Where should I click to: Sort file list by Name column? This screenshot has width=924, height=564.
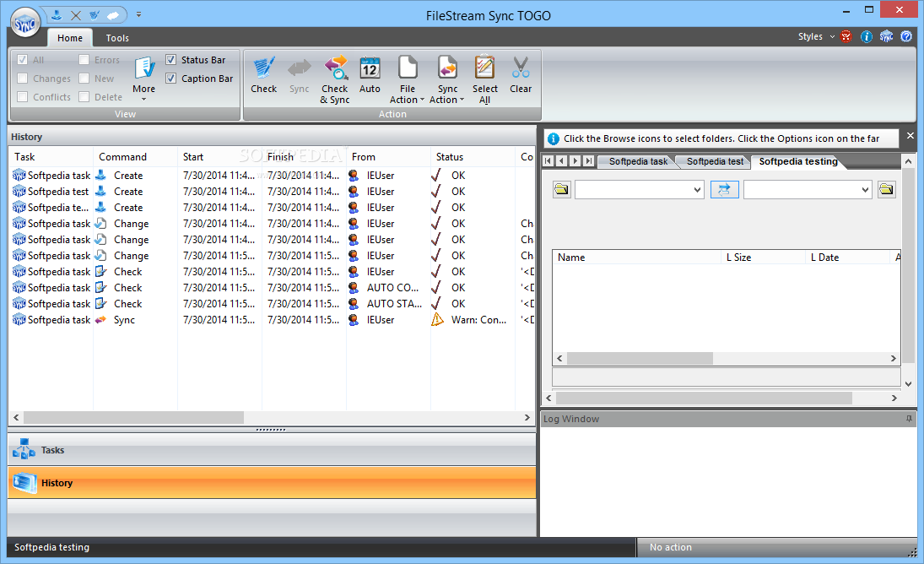(x=636, y=258)
